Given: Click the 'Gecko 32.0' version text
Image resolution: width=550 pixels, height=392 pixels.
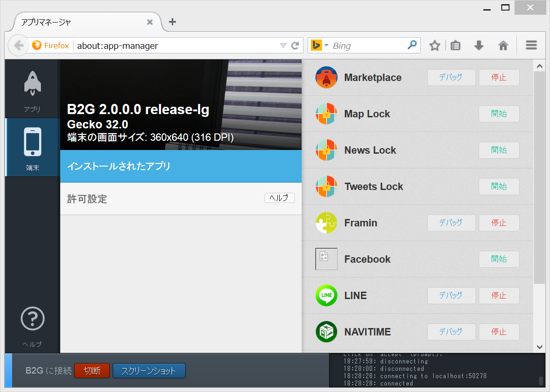Looking at the screenshot, I should click(97, 125).
